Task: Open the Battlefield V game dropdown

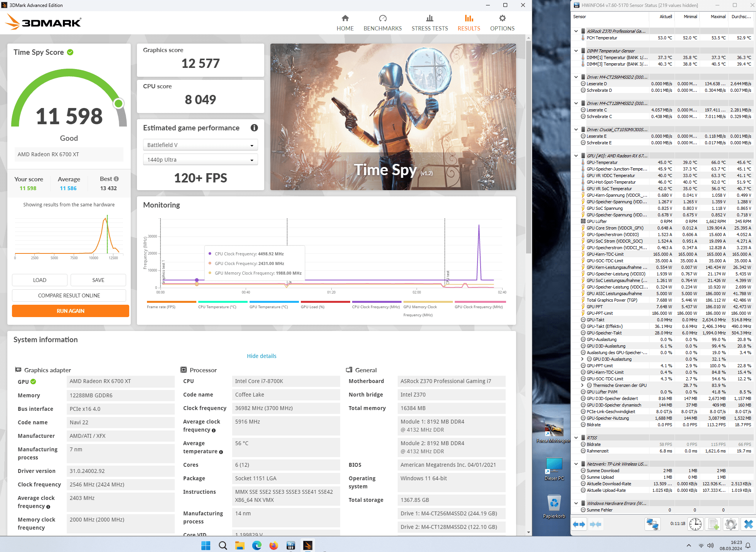Action: [x=200, y=145]
